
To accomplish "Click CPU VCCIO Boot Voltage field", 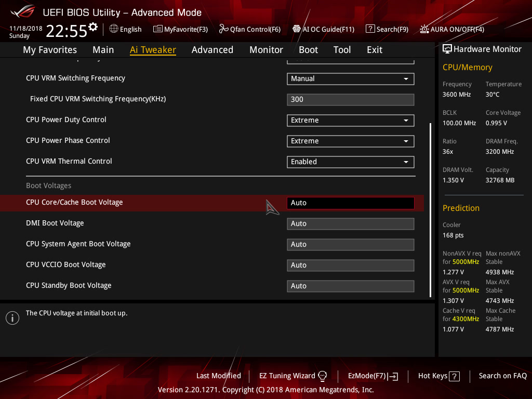I will click(x=351, y=265).
